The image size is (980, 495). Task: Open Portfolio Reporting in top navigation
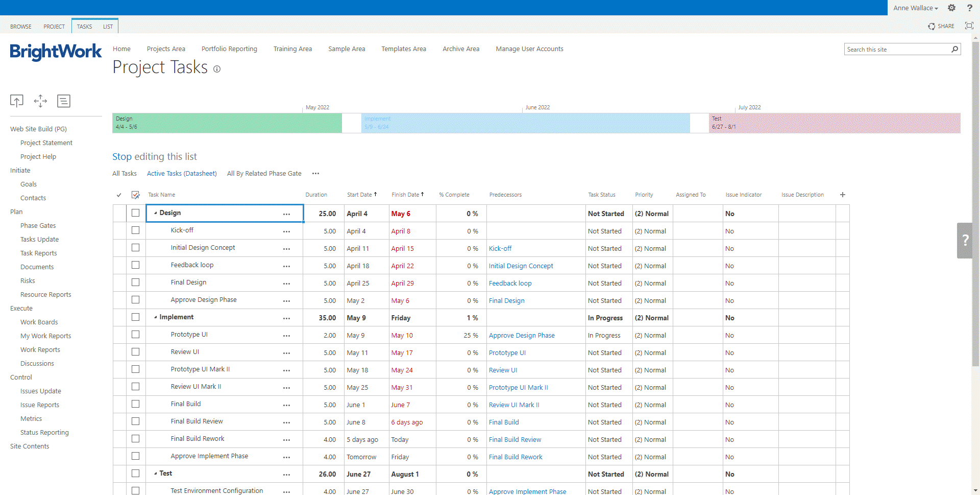(x=229, y=49)
